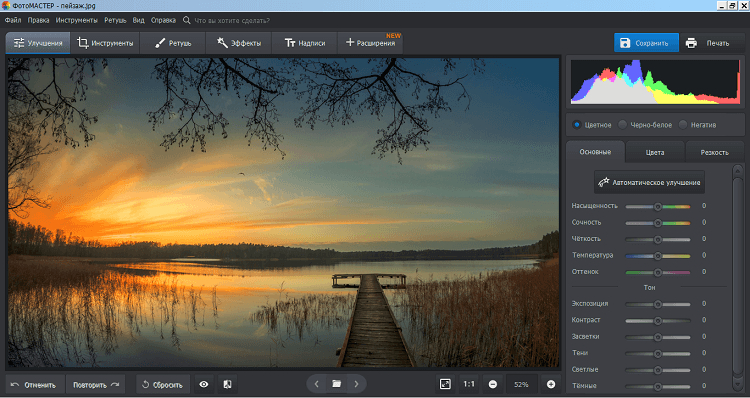This screenshot has width=750, height=398.
Task: Click the before/after compare icon
Action: click(228, 384)
